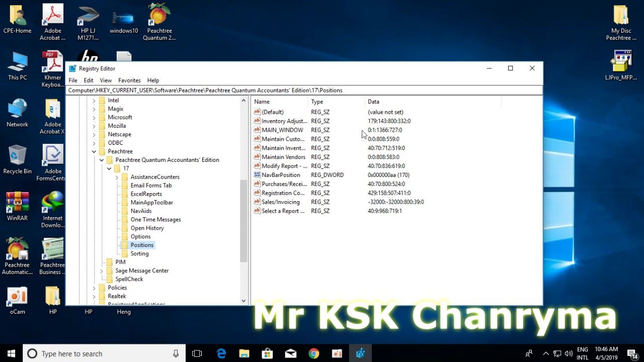Open the taskbar volume control

(569, 353)
